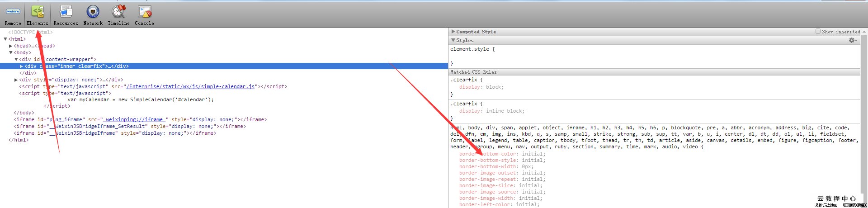Select the closing html tag
Screen dimensions: 868x208
coord(19,140)
